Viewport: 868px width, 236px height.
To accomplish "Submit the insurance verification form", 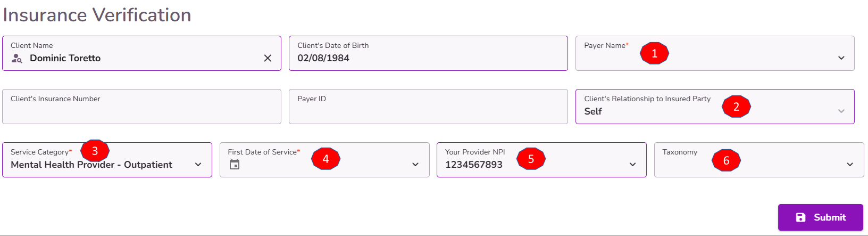I will 821,217.
